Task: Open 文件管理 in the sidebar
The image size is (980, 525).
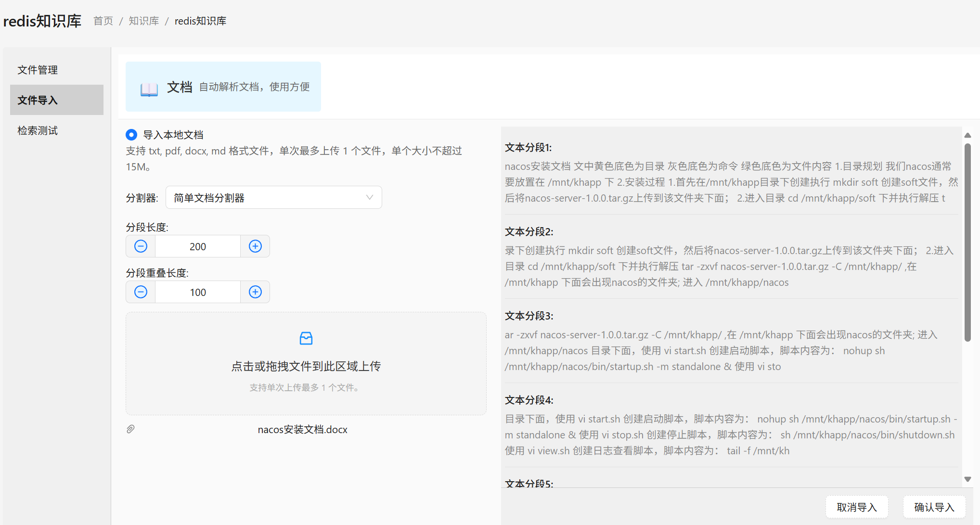Action: click(x=57, y=70)
